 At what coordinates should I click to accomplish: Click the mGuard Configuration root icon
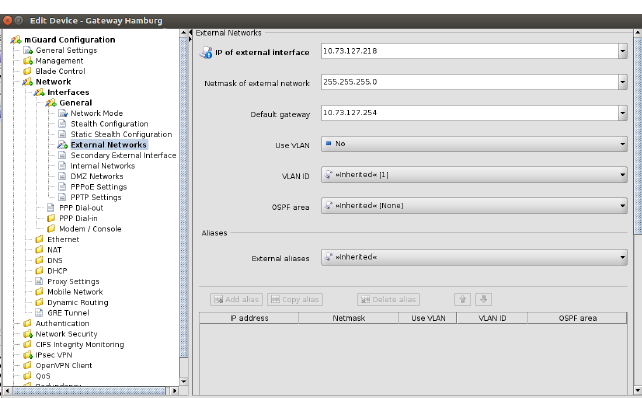(16, 40)
